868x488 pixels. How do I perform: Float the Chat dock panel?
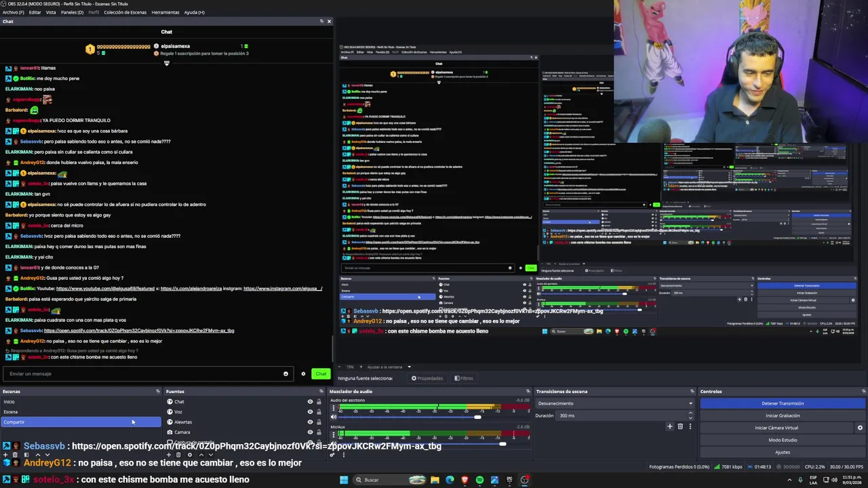point(321,21)
